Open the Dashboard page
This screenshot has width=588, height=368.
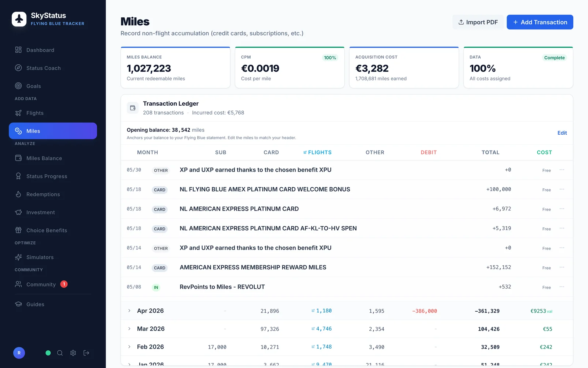click(53, 50)
